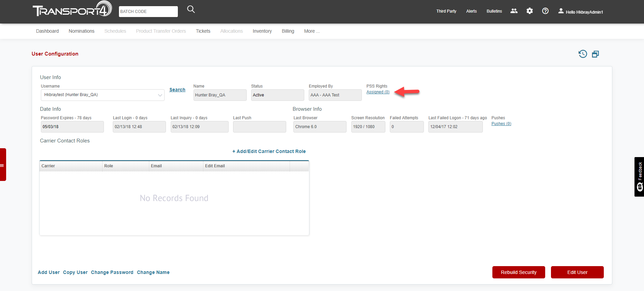The image size is (644, 291).
Task: Open the history clock icon
Action: tap(583, 54)
